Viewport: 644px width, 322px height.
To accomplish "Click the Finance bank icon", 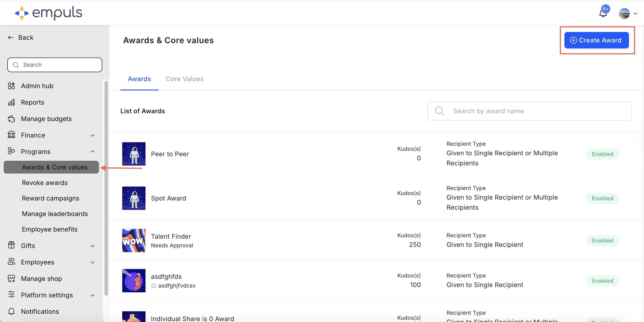I will tap(11, 135).
